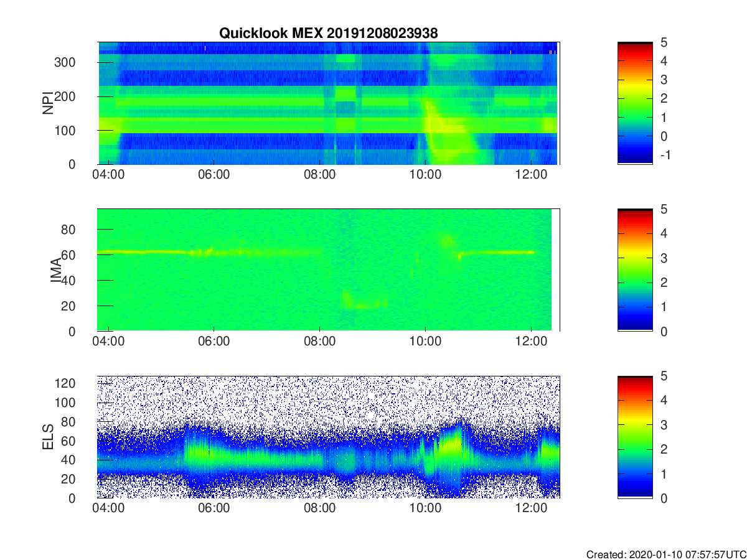This screenshot has width=747, height=560.
Task: Click the 3 label on NPI colorbar
Action: point(665,80)
